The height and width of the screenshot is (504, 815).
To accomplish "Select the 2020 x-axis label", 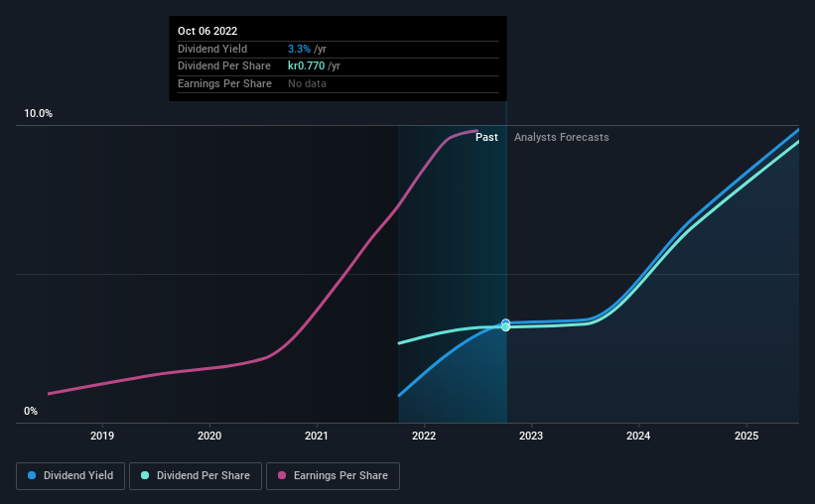I will [209, 436].
